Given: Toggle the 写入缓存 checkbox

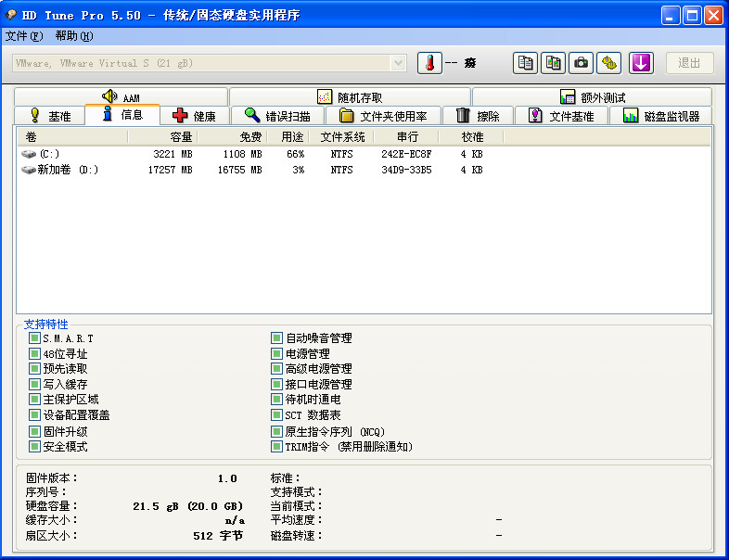Looking at the screenshot, I should click(34, 385).
